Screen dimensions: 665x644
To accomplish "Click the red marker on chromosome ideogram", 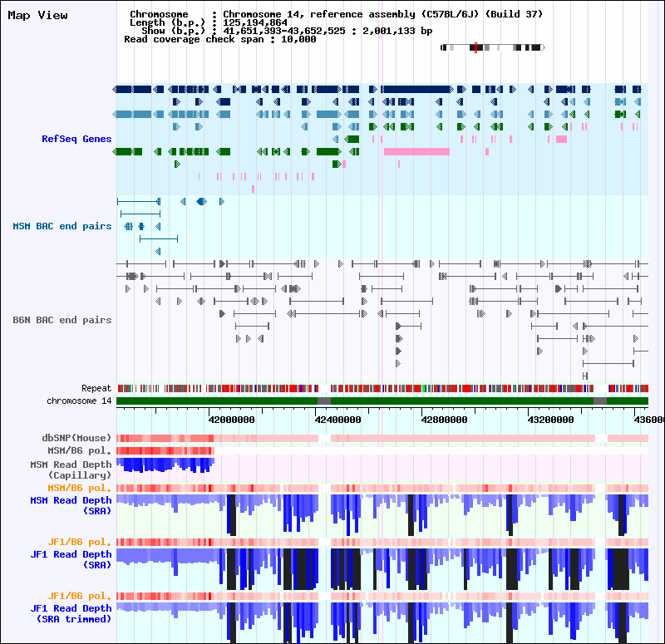I will [475, 47].
